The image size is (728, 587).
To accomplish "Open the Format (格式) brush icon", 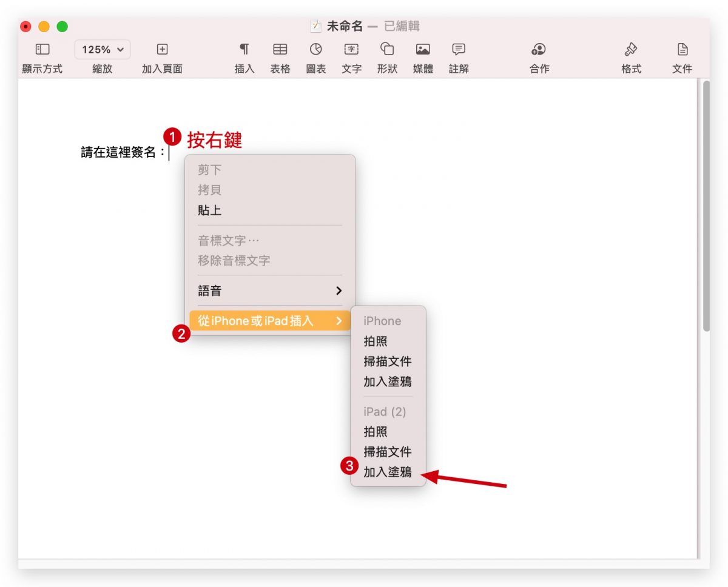I will [631, 50].
